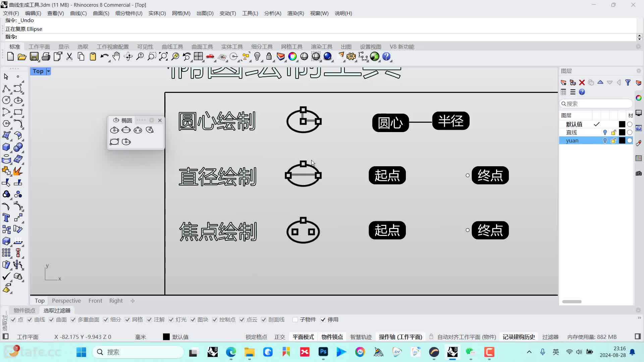Expand the filter bar overflow chevron

639,318
